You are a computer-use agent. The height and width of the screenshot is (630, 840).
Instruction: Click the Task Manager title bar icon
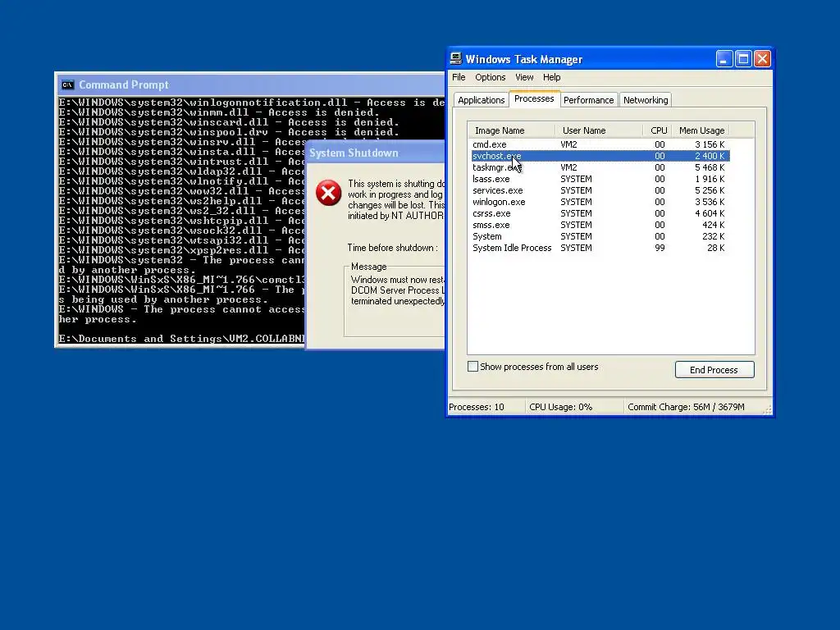(x=456, y=59)
